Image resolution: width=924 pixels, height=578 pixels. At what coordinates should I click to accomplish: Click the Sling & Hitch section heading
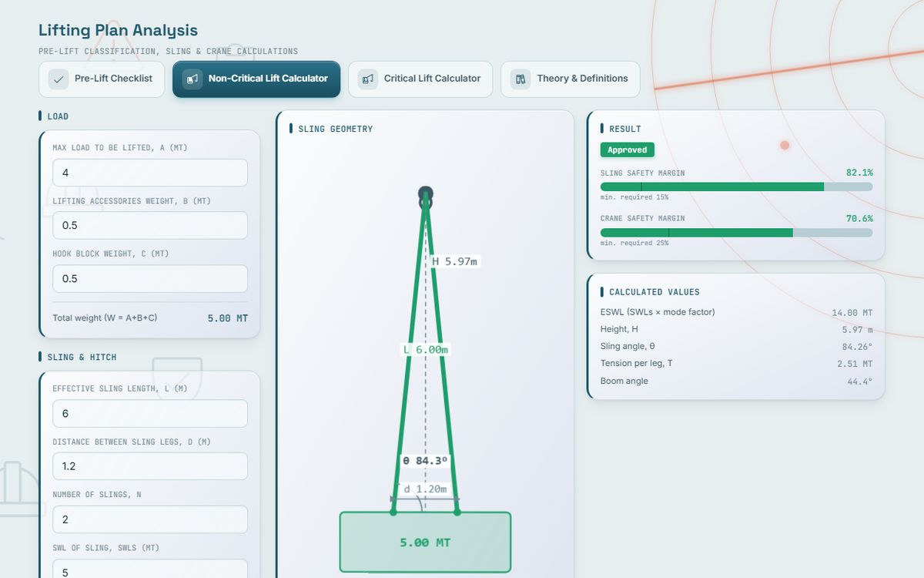point(82,358)
